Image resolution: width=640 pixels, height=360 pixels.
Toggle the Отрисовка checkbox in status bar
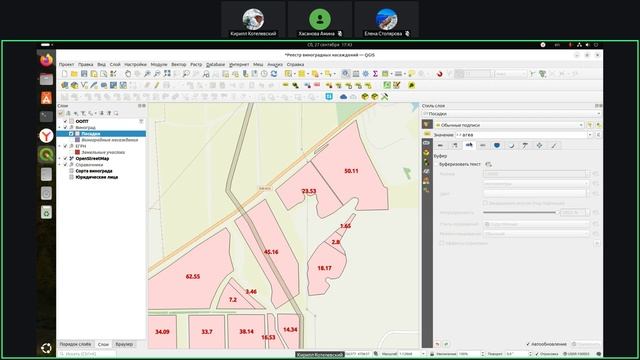(537, 354)
